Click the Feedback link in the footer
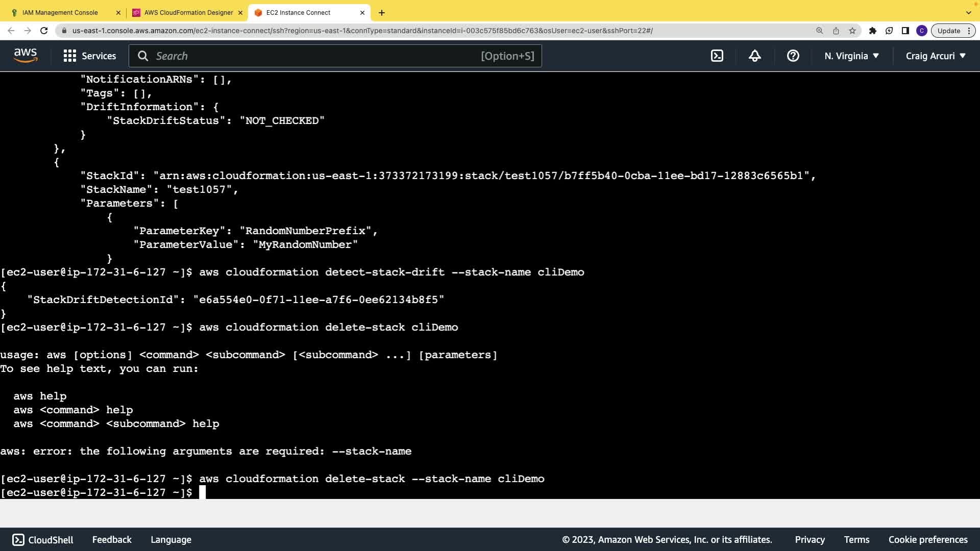980x551 pixels. pos(112,540)
